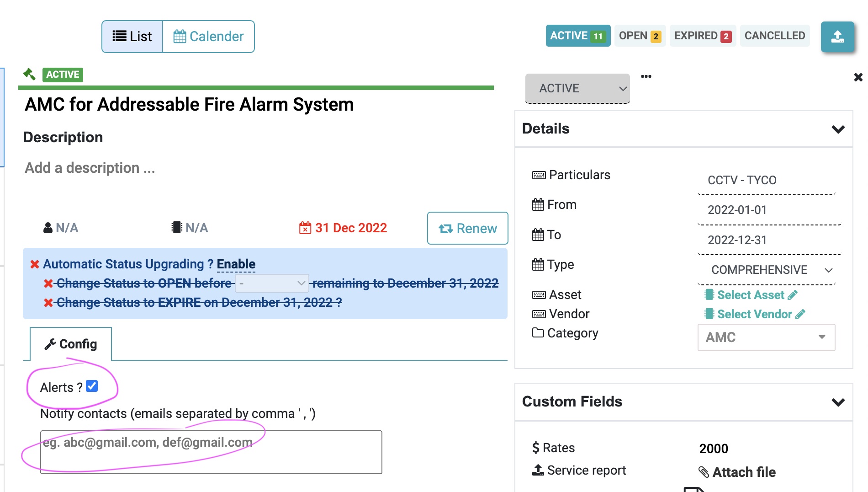
Task: Collapse the Custom Fields section chevron
Action: coord(838,402)
